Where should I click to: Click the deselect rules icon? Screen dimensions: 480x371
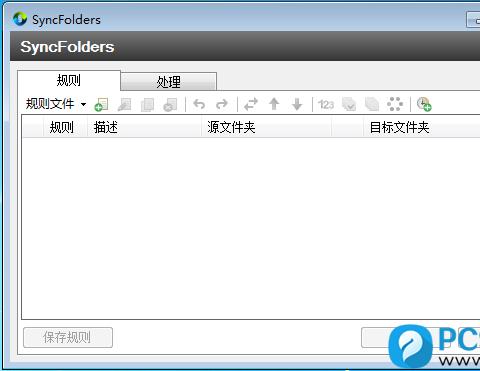click(x=372, y=104)
